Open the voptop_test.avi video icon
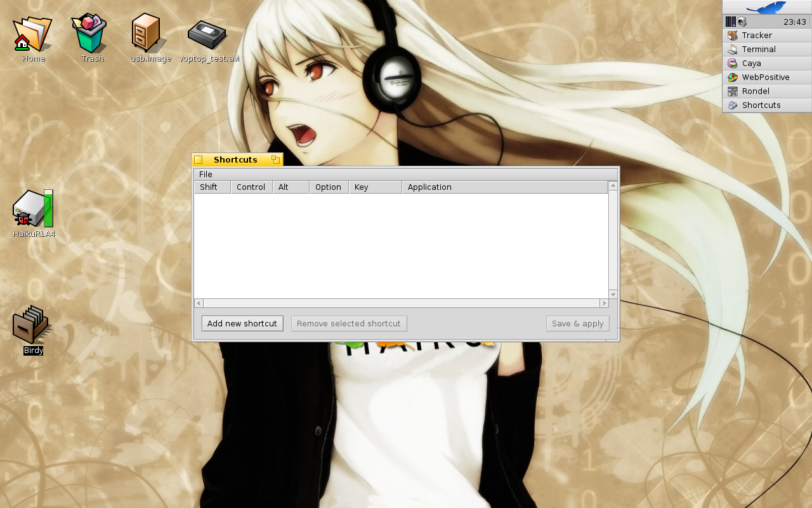Image resolution: width=812 pixels, height=508 pixels. [207, 34]
